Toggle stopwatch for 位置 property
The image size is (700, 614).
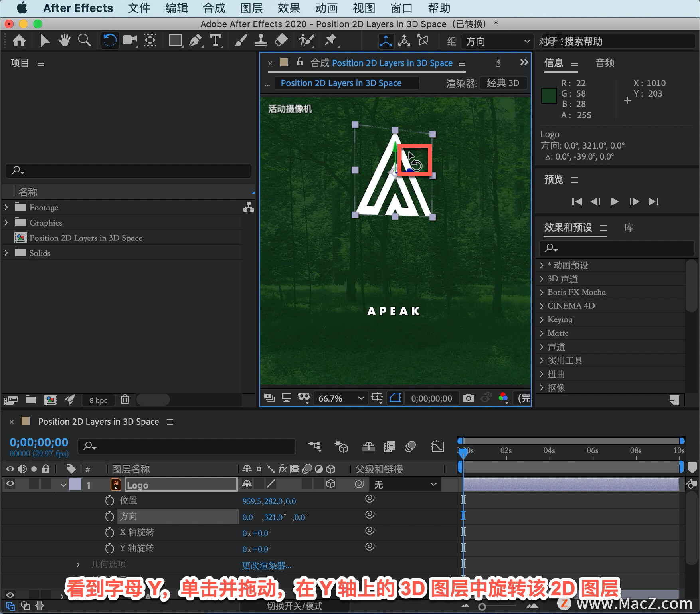click(x=109, y=500)
